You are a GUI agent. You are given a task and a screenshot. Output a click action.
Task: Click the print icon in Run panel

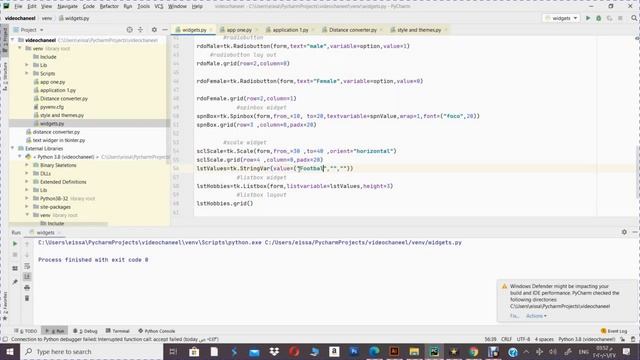point(27,287)
